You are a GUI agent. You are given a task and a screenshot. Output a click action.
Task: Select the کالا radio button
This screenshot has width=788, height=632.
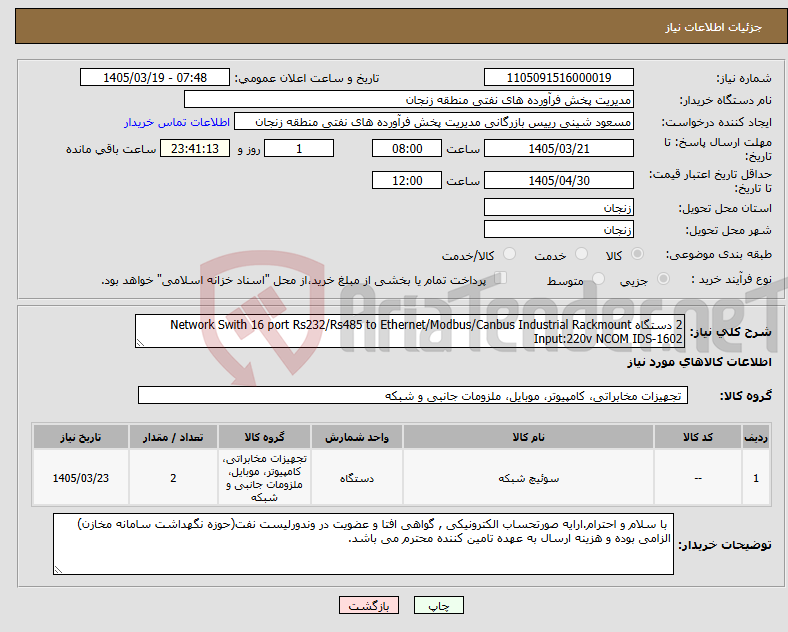click(x=637, y=254)
